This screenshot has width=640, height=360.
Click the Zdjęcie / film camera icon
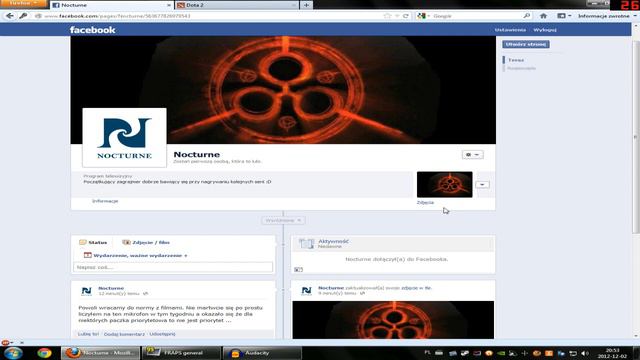click(126, 242)
